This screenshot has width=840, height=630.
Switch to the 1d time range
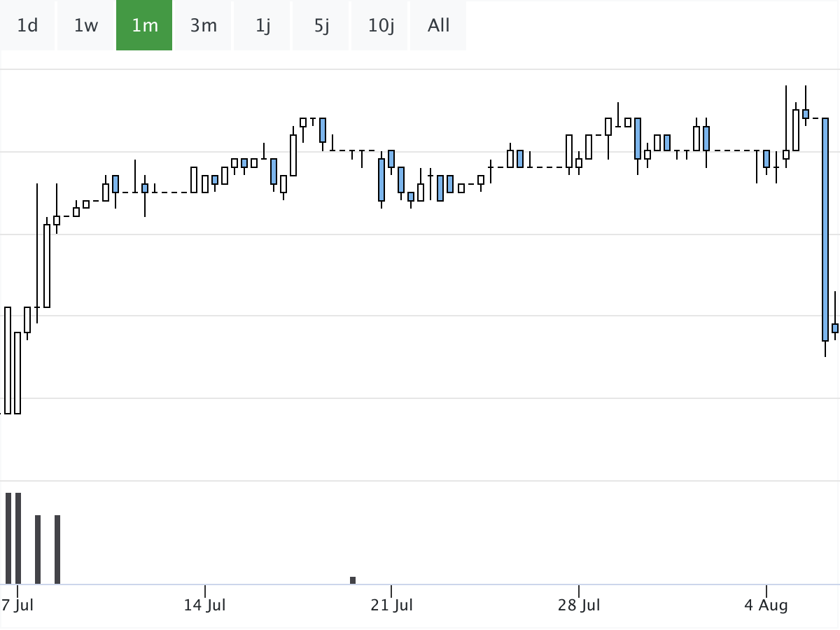pyautogui.click(x=27, y=26)
